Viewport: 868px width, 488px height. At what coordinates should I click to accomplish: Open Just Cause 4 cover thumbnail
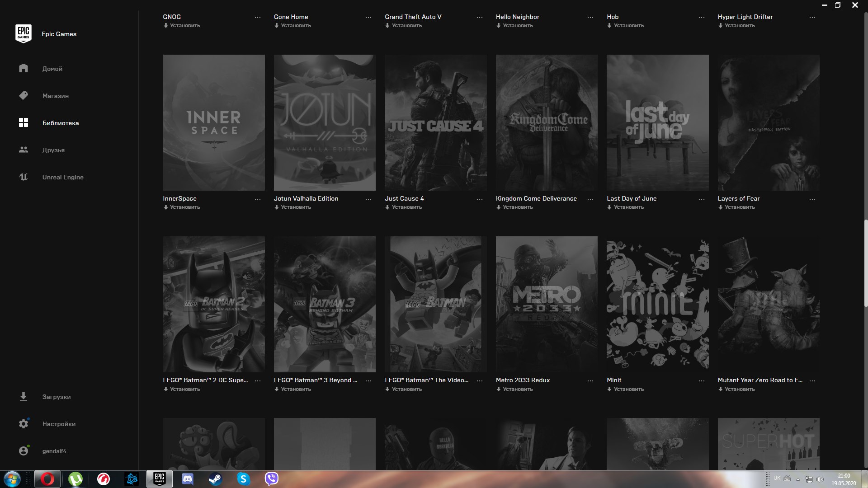[x=435, y=122]
